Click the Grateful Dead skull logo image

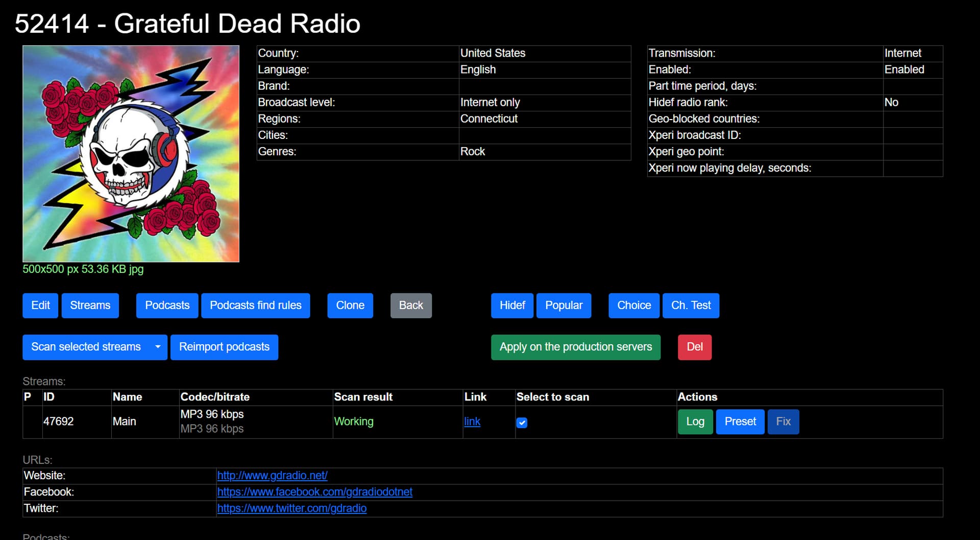pos(131,154)
